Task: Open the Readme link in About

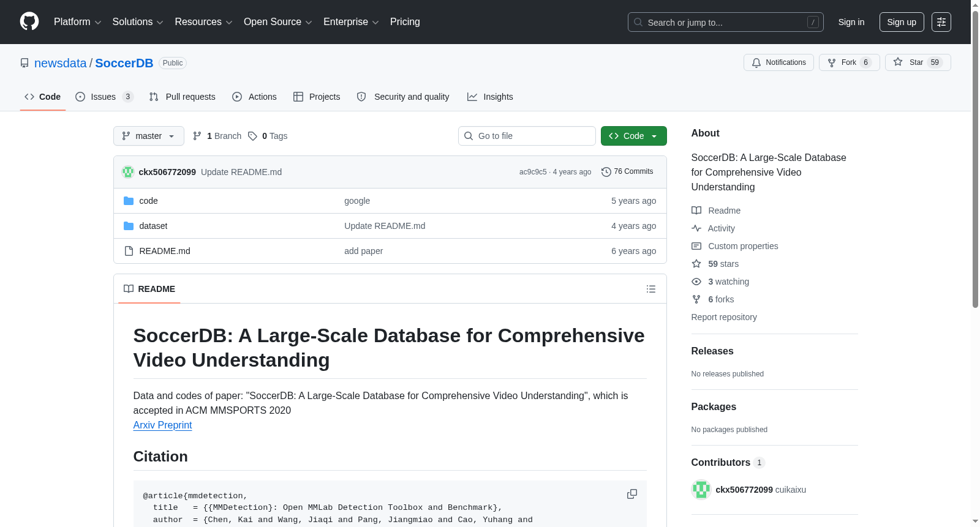Action: coord(716,211)
